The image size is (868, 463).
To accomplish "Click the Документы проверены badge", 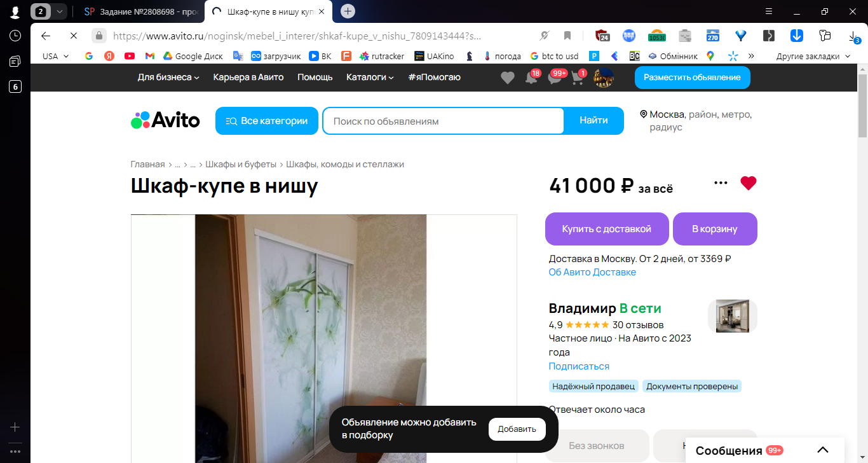I will click(692, 386).
